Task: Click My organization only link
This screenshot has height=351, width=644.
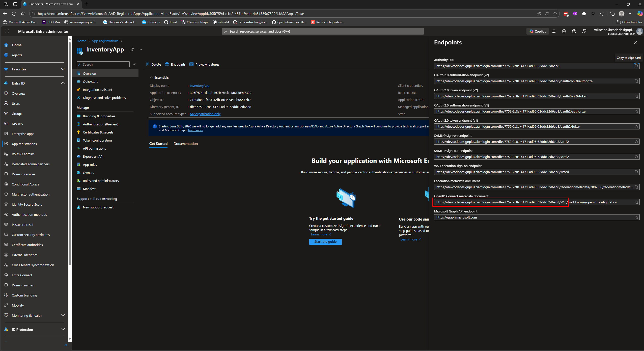Action: 205,114
